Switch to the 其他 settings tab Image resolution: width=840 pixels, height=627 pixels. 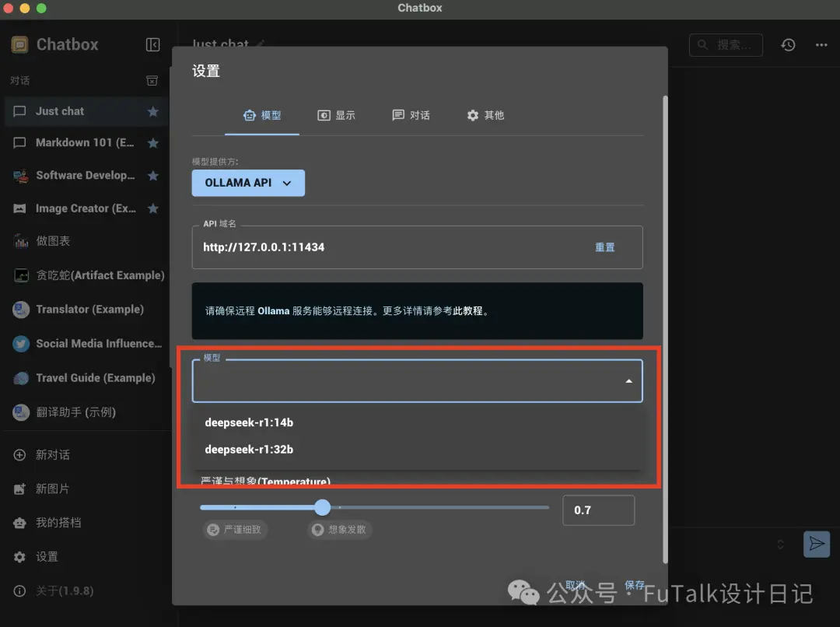click(485, 115)
